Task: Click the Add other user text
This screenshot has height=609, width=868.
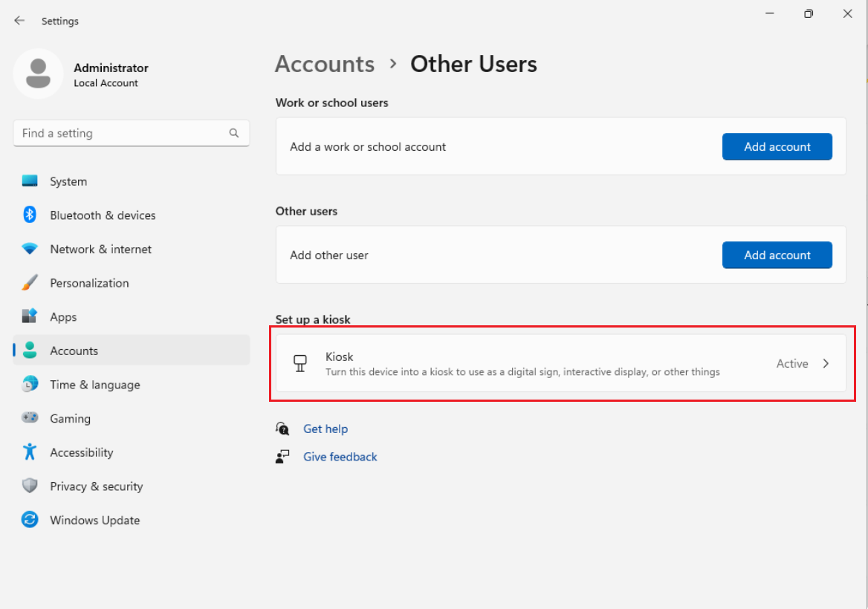Action: [x=328, y=255]
